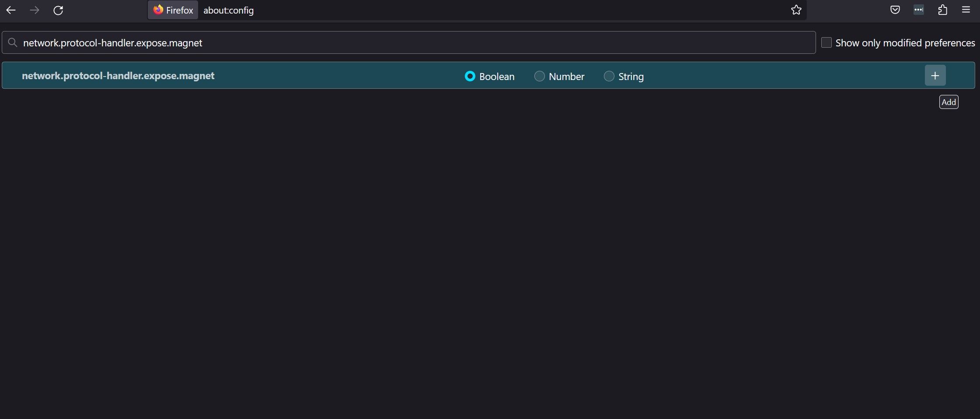Open the Extensions panel

(x=943, y=10)
